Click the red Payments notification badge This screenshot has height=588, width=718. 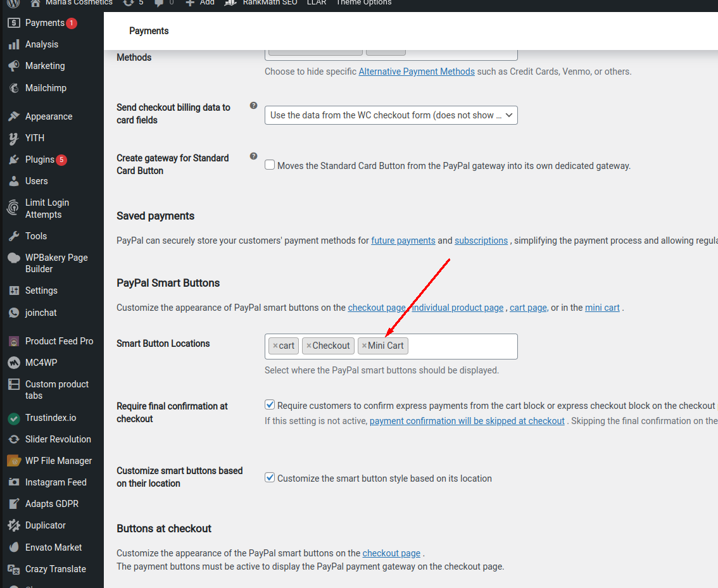pyautogui.click(x=72, y=23)
